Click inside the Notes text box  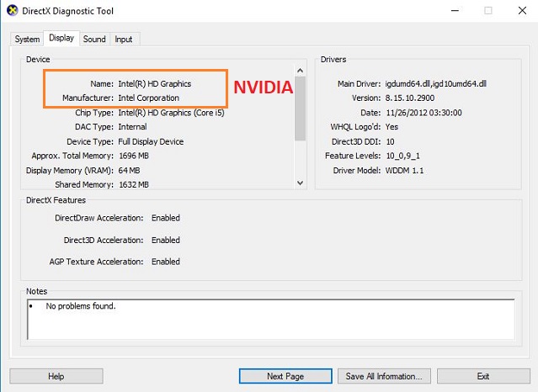coord(271,319)
